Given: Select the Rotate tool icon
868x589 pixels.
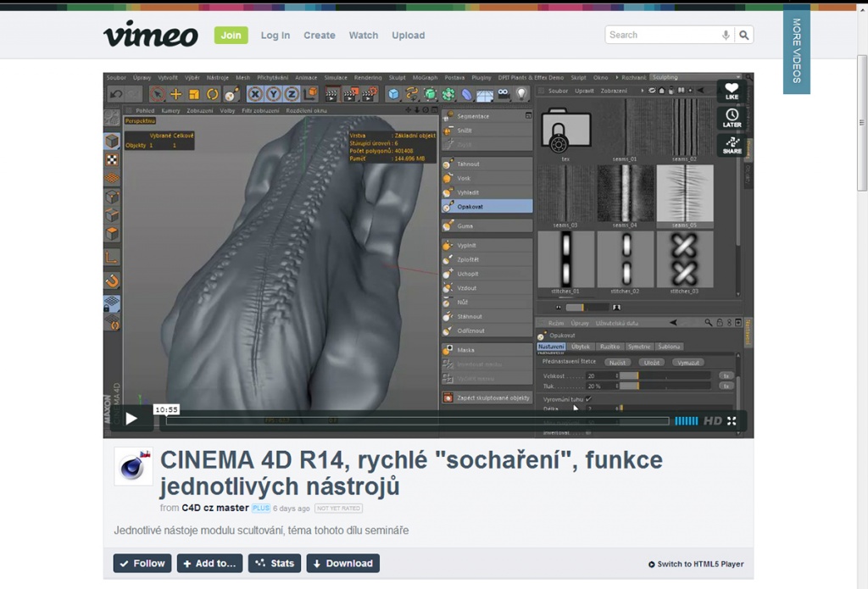Looking at the screenshot, I should [x=213, y=94].
